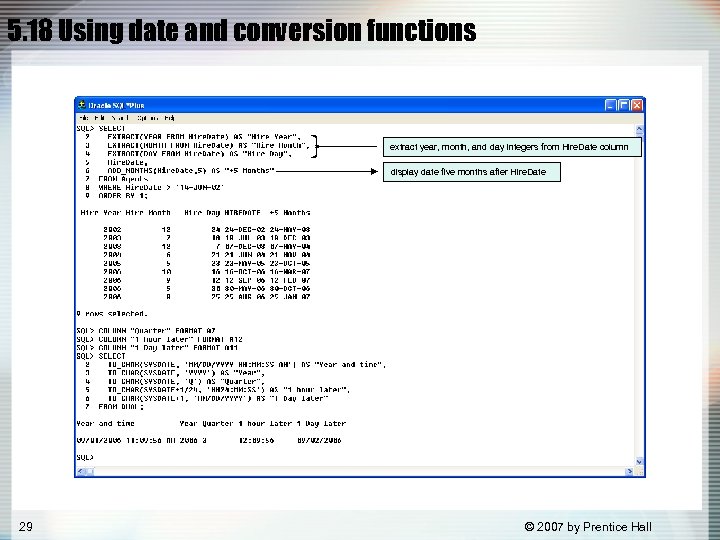Click the vertical scrollbar up arrow

[x=639, y=129]
